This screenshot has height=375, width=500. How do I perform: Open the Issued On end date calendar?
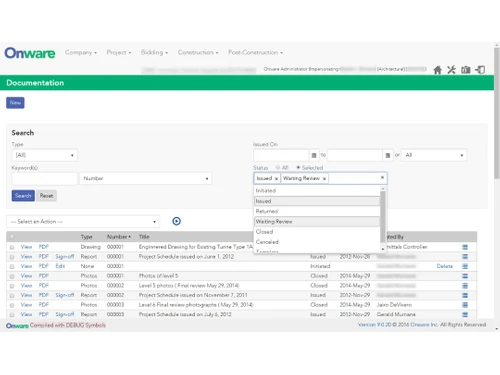pos(387,155)
